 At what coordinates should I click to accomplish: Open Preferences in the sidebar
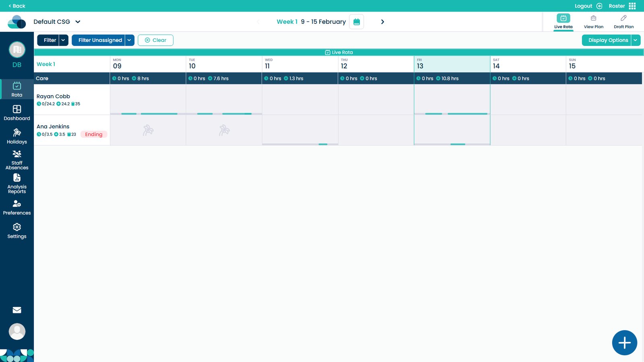17,208
